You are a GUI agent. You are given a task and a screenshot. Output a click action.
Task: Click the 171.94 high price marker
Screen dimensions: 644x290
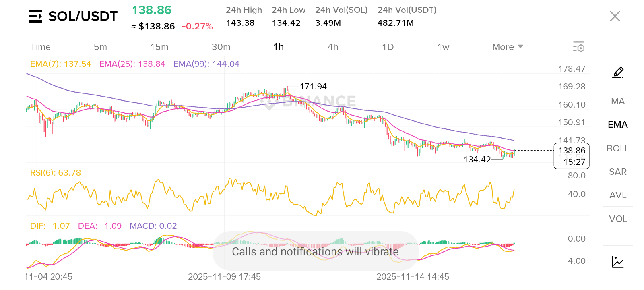(x=313, y=87)
